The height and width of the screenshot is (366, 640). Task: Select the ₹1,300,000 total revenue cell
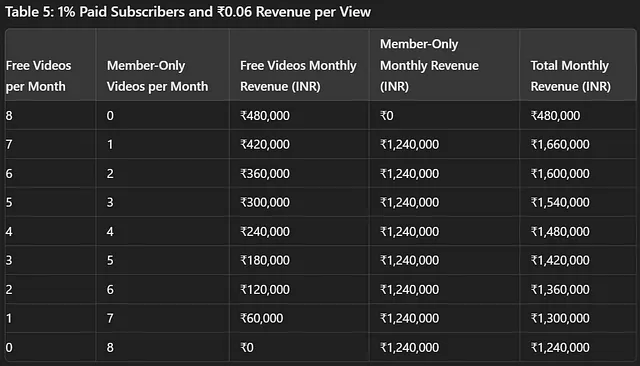tap(560, 318)
